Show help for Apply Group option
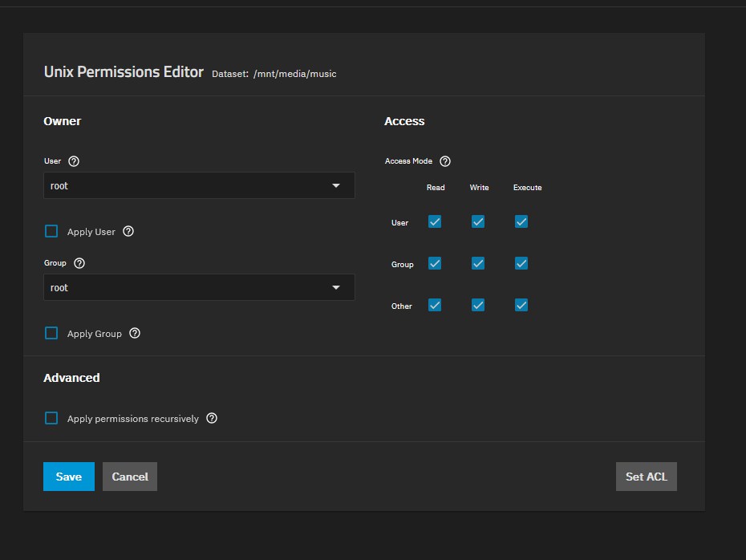Screen dimensions: 746x560 [135, 334]
